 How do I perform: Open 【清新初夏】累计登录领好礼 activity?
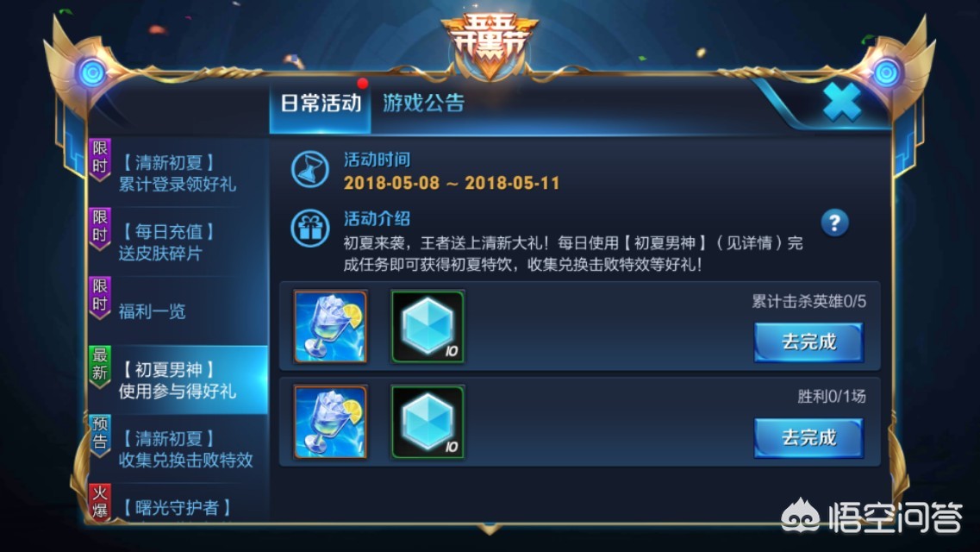point(178,173)
